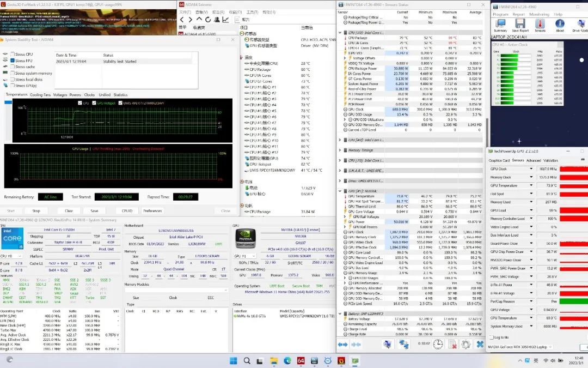Expand the Memory Timings sensor group

[340, 150]
